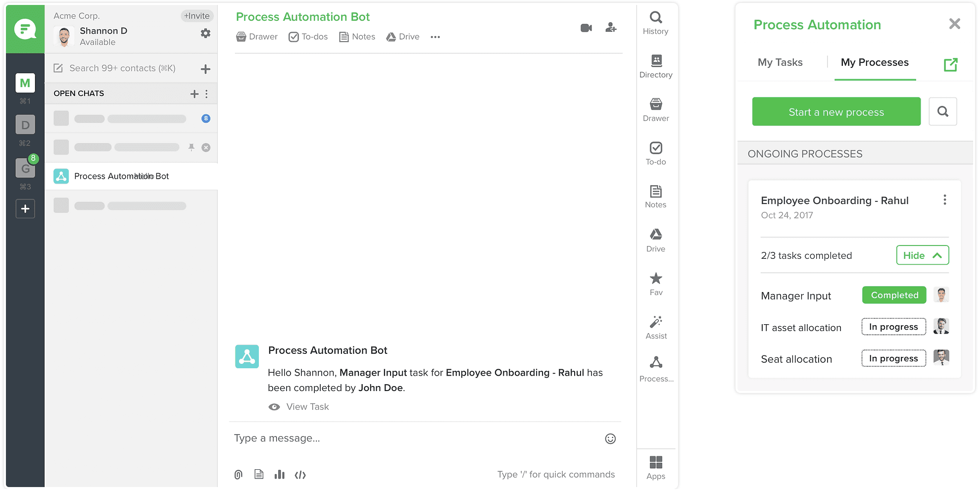Open more options in chat header toolbar

click(435, 37)
